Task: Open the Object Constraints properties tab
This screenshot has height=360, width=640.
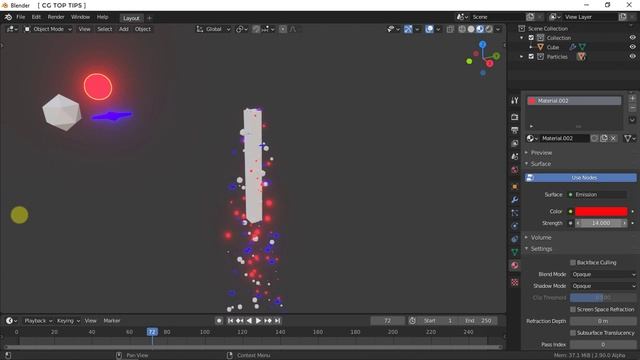Action: (515, 239)
